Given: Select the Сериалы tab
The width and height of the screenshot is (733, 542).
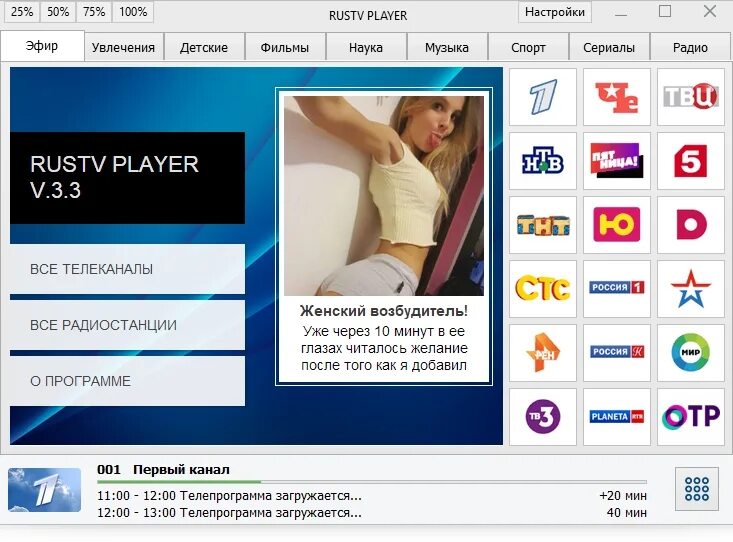Looking at the screenshot, I should point(609,47).
